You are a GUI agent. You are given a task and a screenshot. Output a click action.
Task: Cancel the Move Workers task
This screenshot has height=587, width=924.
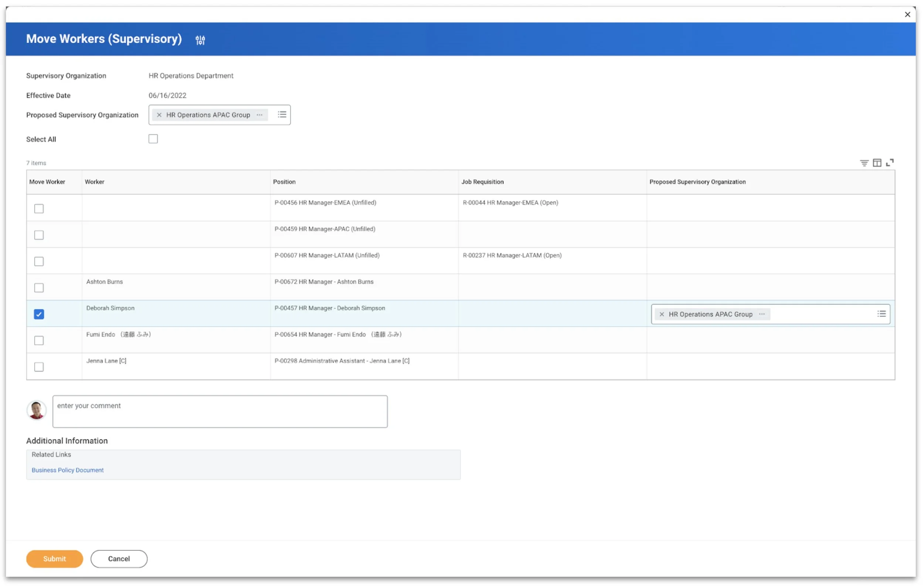click(x=119, y=559)
